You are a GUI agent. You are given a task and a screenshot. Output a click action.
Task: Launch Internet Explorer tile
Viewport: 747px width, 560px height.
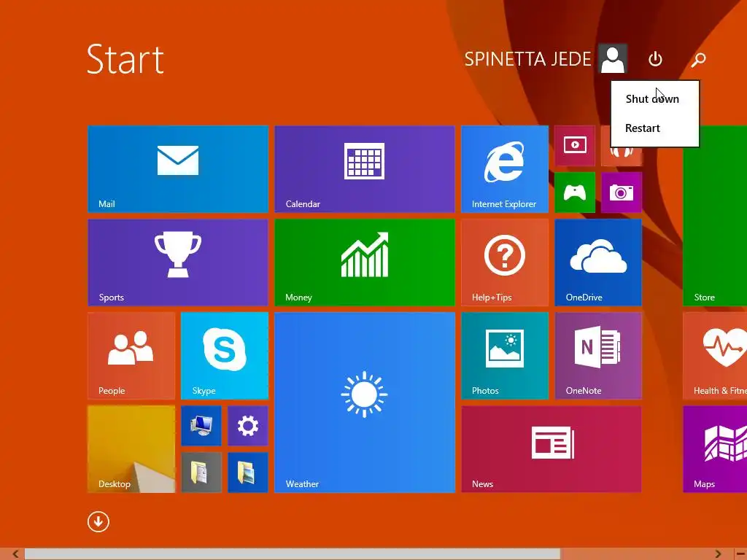tap(505, 169)
